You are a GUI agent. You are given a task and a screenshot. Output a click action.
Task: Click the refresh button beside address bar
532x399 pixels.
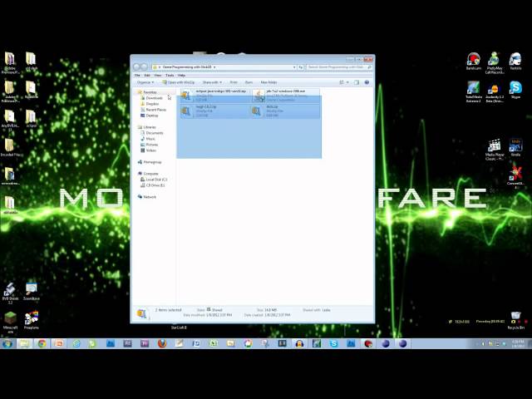tap(301, 67)
